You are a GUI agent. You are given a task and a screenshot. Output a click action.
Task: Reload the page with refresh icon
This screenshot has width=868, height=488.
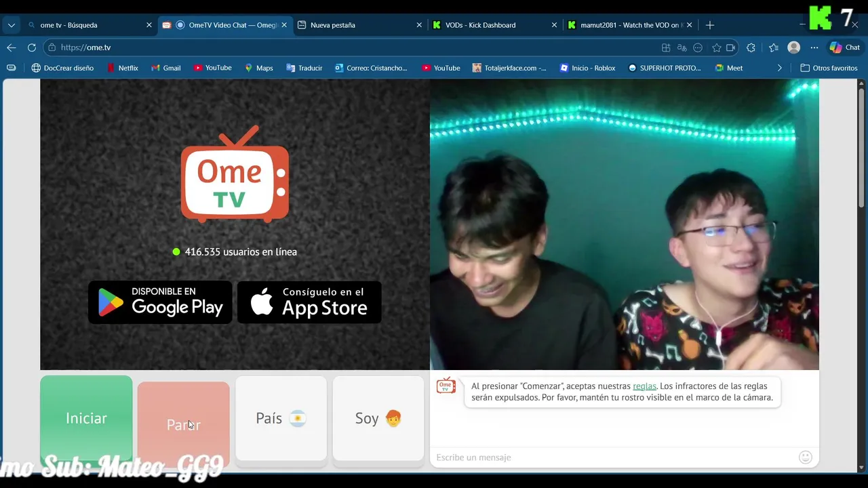tap(32, 47)
